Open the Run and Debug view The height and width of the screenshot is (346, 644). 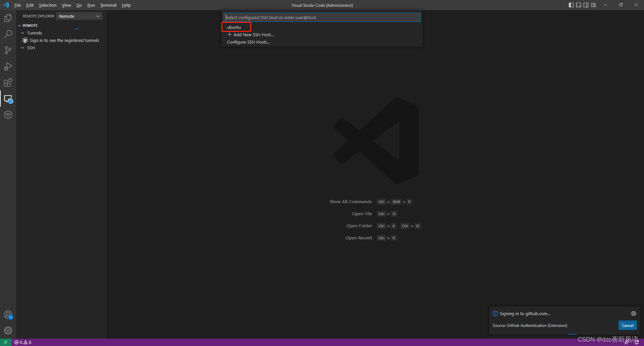pyautogui.click(x=8, y=66)
